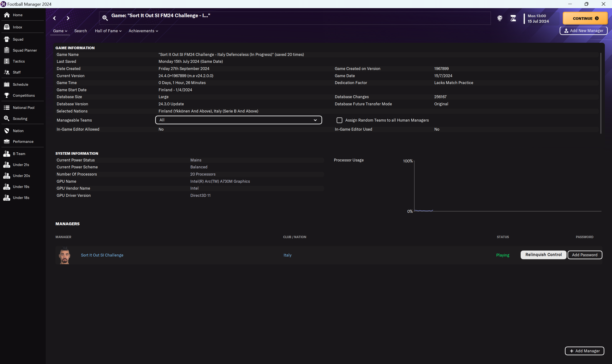
Task: Open the Nation shield icon
Action: click(7, 131)
